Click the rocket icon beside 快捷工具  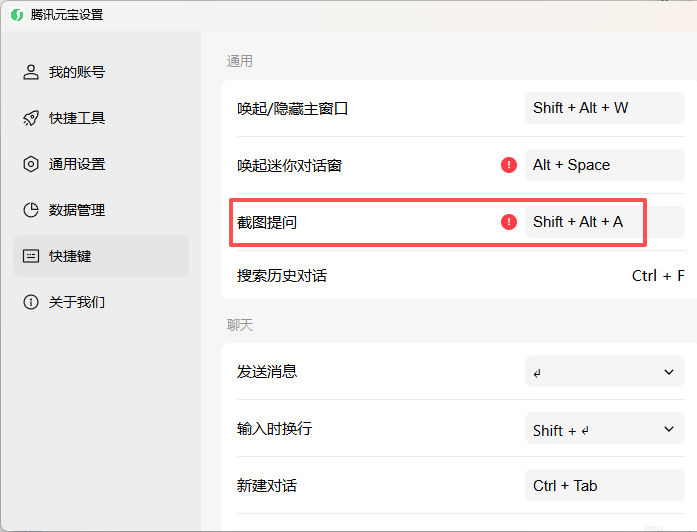pos(31,118)
